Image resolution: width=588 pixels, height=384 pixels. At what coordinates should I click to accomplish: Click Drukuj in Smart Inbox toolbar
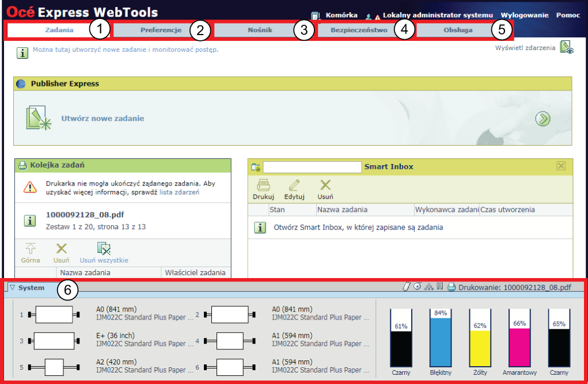point(263,189)
